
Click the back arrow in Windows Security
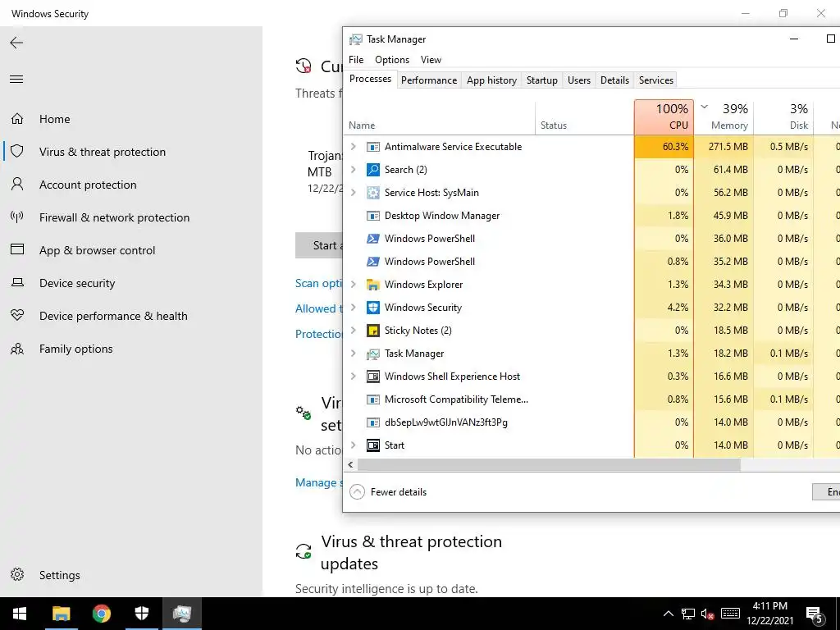point(16,43)
